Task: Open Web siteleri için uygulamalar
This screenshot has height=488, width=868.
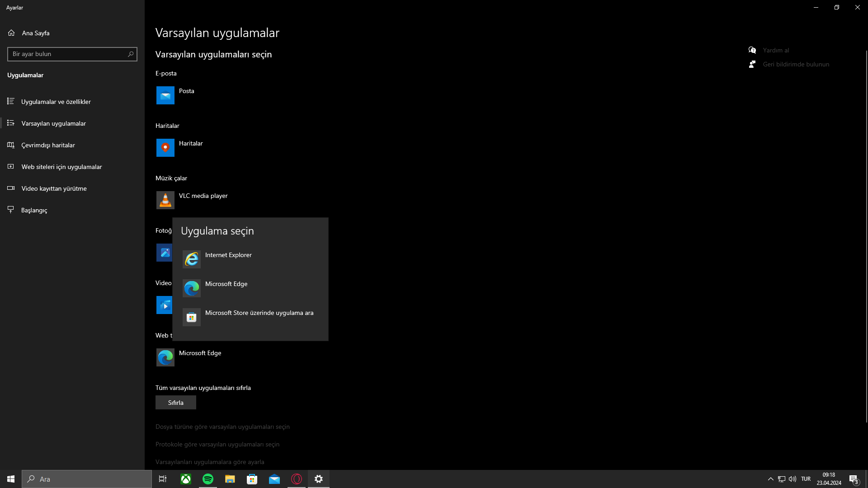Action: pos(61,167)
